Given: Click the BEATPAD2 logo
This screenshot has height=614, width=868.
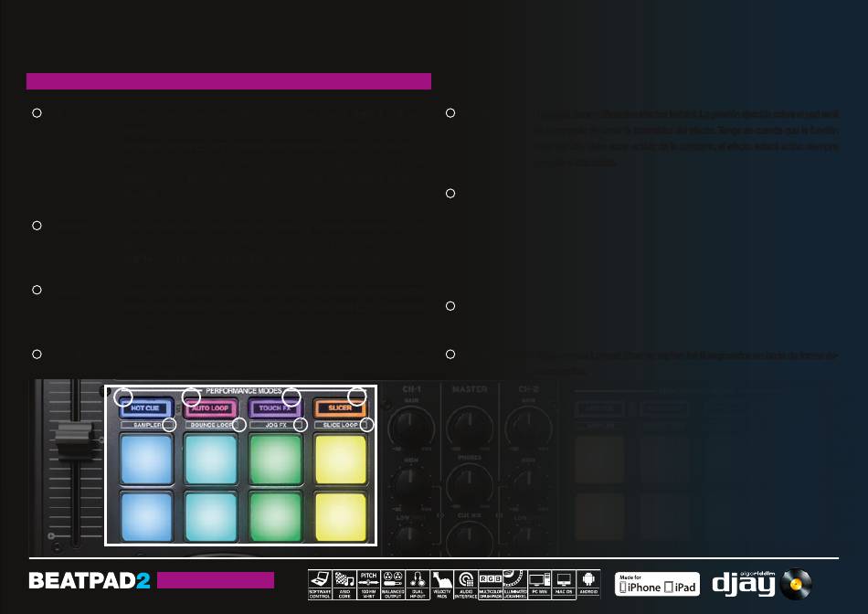Looking at the screenshot, I should coord(90,580).
